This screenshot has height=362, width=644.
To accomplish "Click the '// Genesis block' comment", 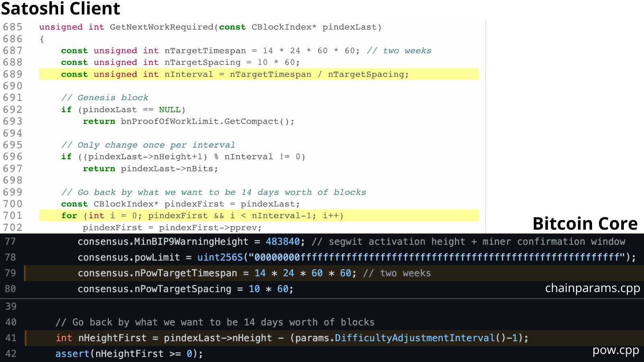I will pos(105,98).
